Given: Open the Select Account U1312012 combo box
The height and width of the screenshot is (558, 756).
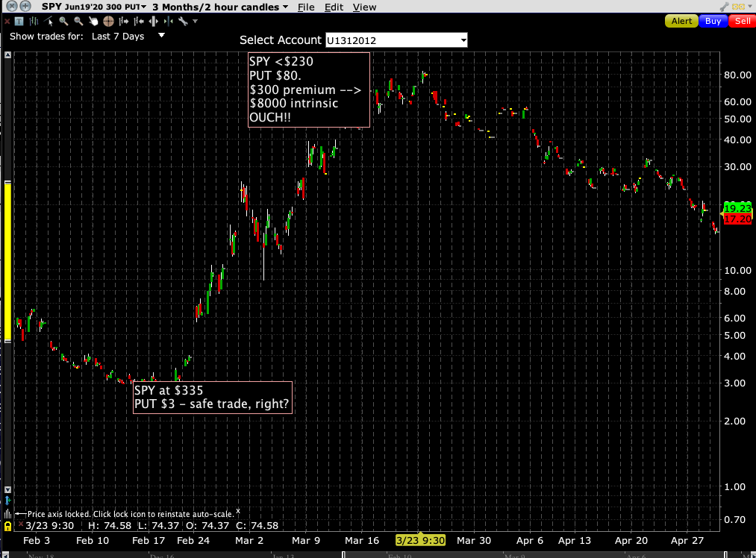Looking at the screenshot, I should click(x=396, y=40).
